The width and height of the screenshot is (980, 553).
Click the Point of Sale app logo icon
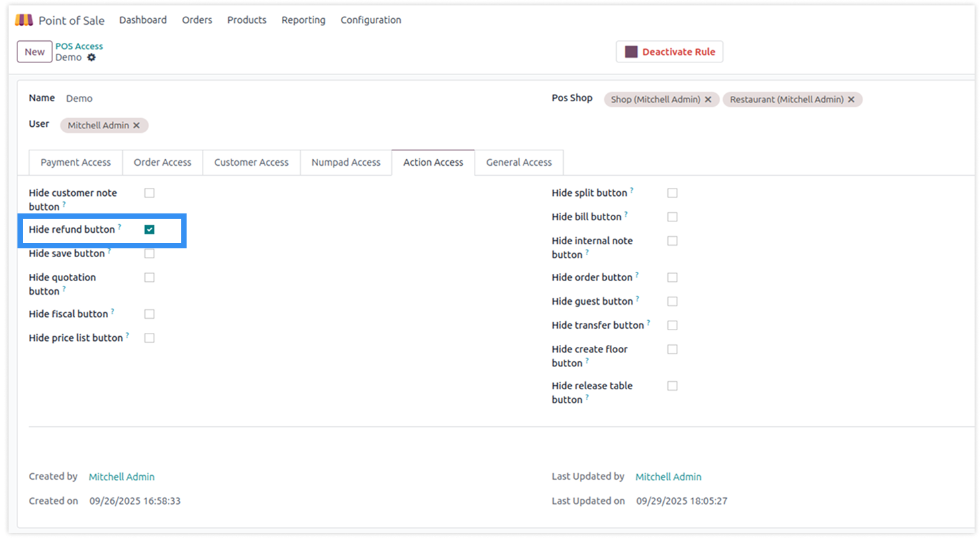24,20
